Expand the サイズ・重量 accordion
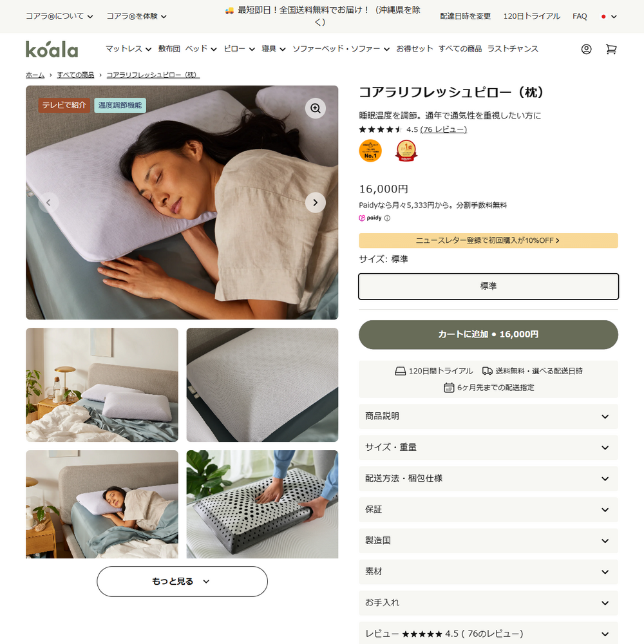 (488, 448)
